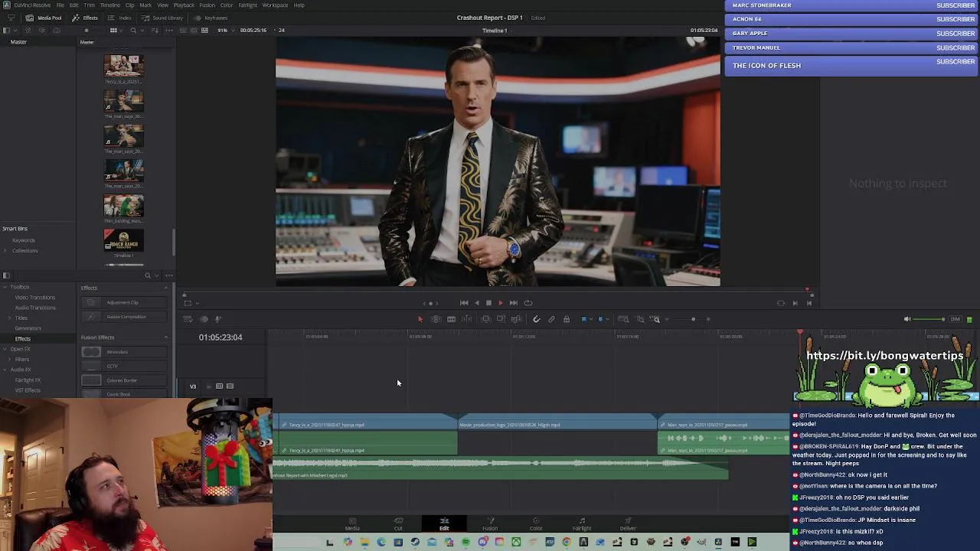Open the Timeline menu
Viewport: 980px width, 551px height.
click(x=110, y=5)
